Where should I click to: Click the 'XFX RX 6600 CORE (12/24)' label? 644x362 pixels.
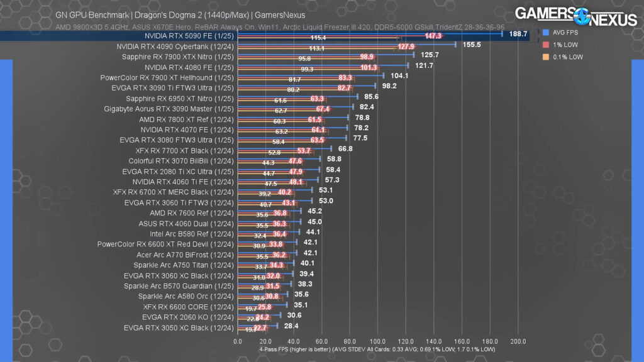coord(189,307)
